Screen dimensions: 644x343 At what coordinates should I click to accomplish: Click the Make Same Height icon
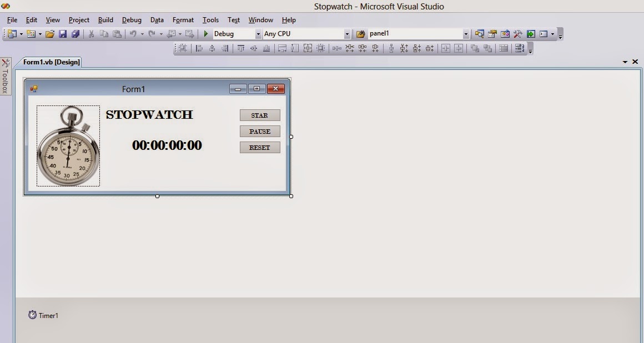pyautogui.click(x=295, y=48)
